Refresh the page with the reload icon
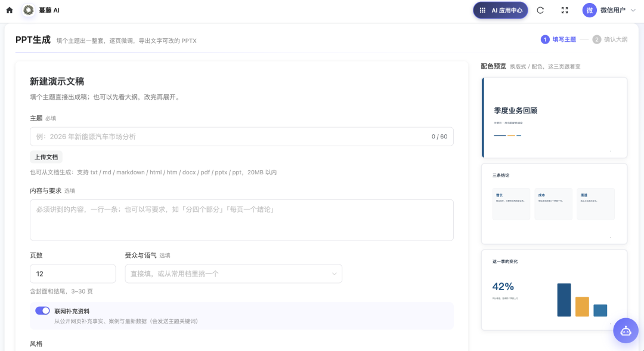The width and height of the screenshot is (644, 351). tap(540, 10)
